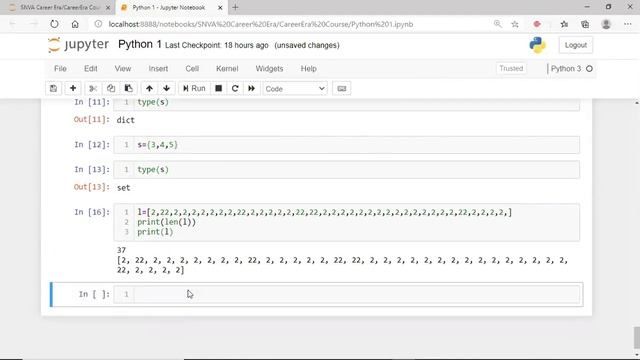
Task: Copy selected cells icon in toolbar
Action: [x=111, y=89]
